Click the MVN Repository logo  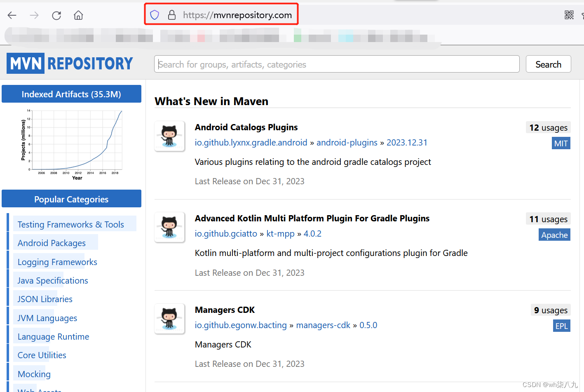click(70, 63)
